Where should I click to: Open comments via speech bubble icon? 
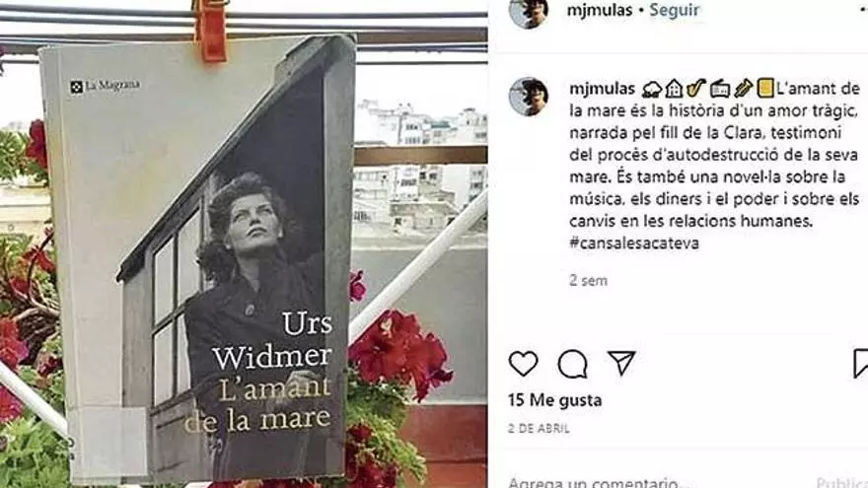pos(572,364)
